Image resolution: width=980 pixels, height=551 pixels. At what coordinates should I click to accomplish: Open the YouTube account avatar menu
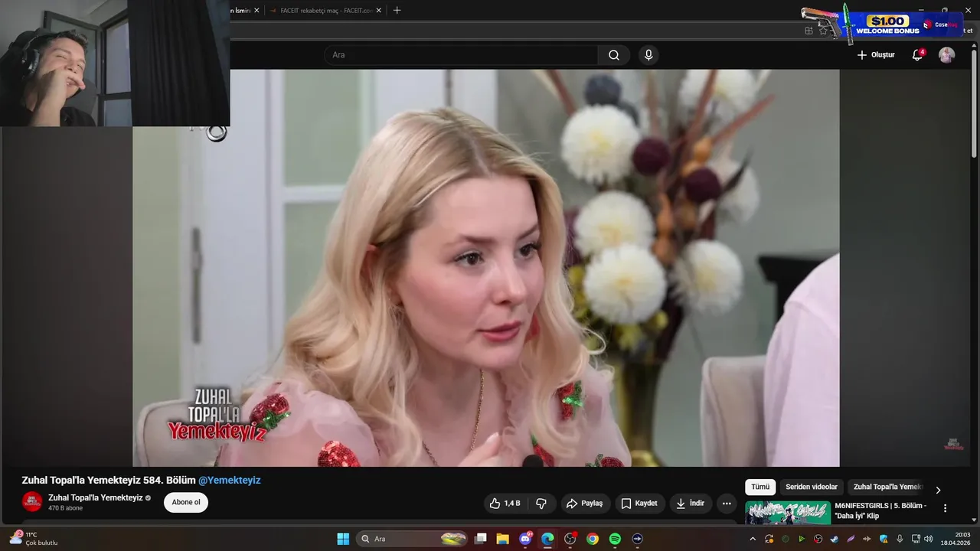(947, 55)
